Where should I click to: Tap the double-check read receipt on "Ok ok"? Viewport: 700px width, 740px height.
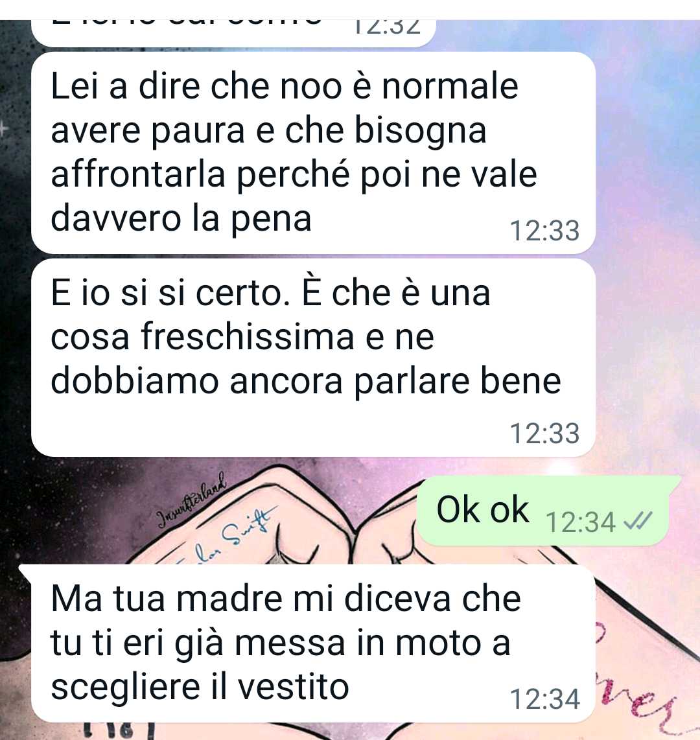coord(638,522)
